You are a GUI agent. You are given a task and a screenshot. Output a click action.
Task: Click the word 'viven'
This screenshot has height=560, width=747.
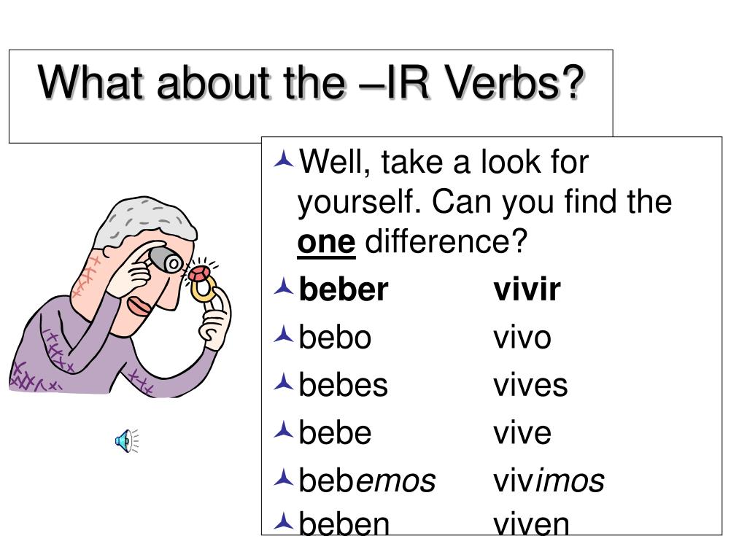pos(531,524)
